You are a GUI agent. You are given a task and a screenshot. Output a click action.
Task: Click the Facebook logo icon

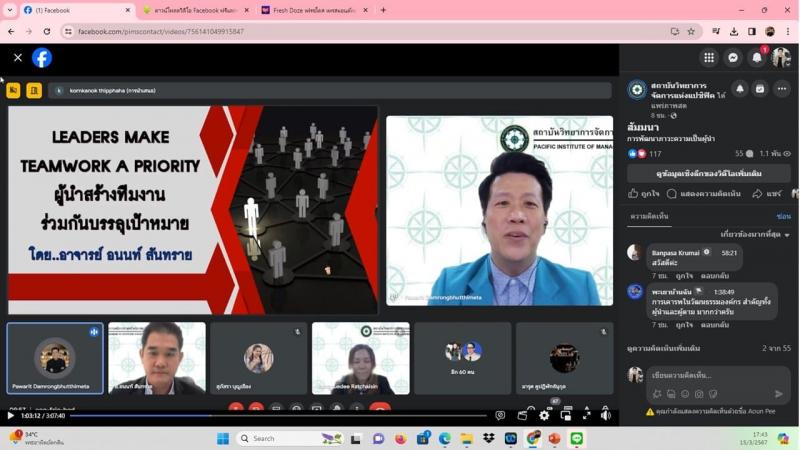pyautogui.click(x=42, y=58)
